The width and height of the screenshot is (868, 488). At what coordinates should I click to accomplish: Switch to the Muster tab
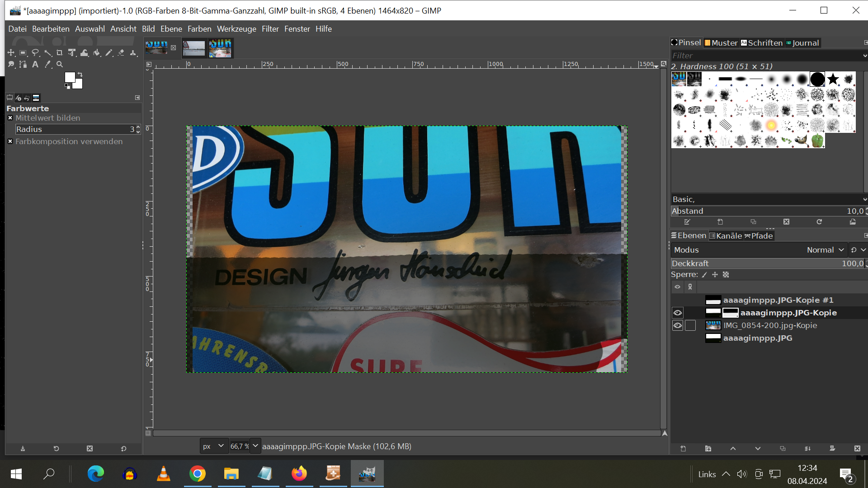pyautogui.click(x=721, y=43)
